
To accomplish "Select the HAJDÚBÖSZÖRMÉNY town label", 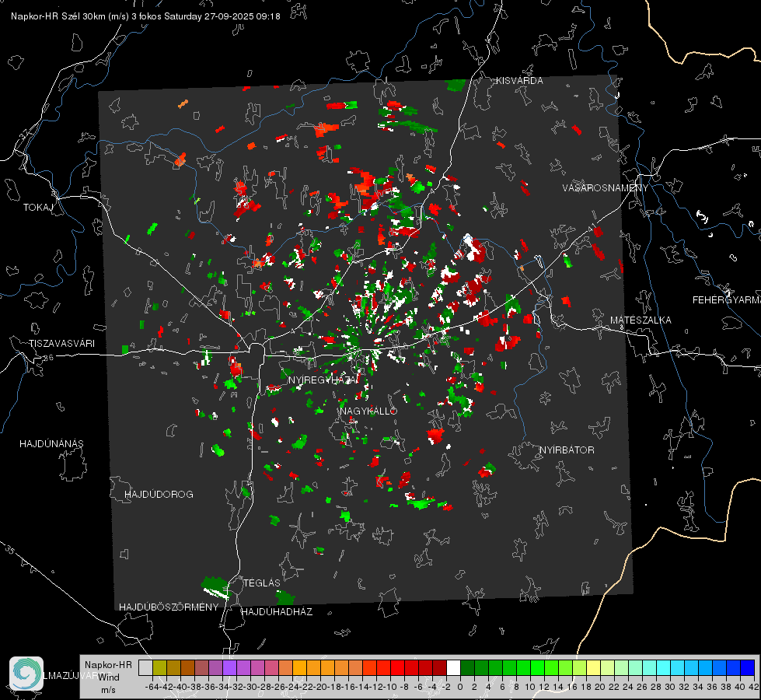I will pyautogui.click(x=169, y=607).
